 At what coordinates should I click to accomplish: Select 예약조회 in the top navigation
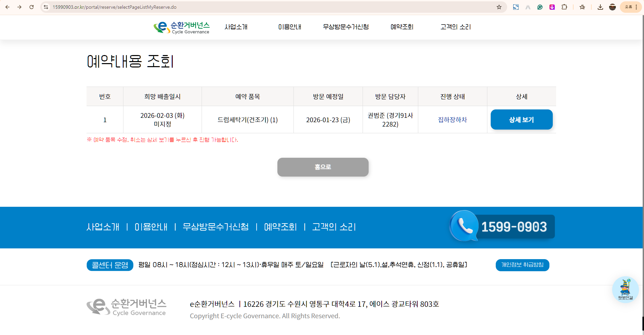coord(402,27)
